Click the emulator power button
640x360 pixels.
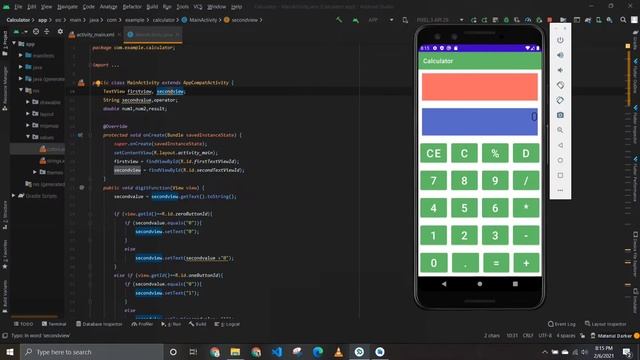click(x=560, y=40)
